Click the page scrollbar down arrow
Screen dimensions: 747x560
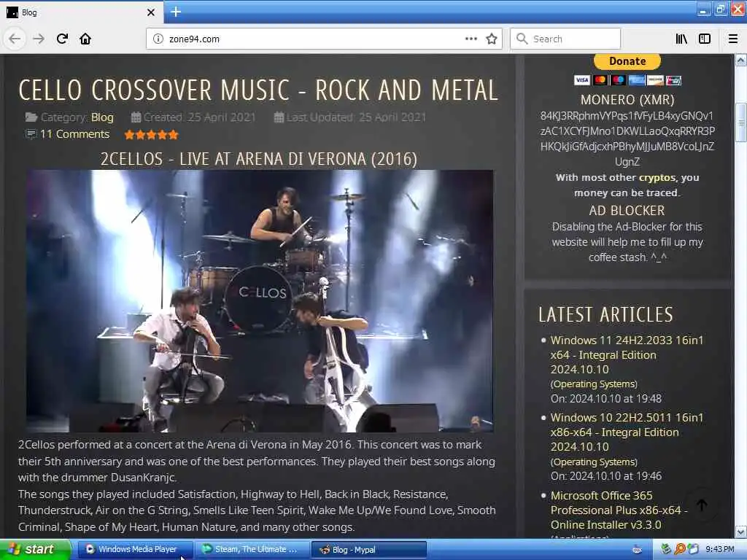click(741, 532)
